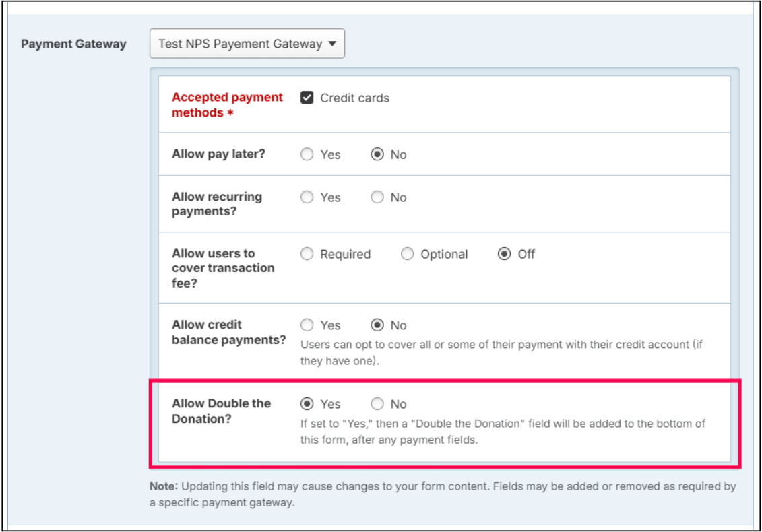The height and width of the screenshot is (532, 762).
Task: Pick No for credit balance payments
Action: [x=377, y=325]
